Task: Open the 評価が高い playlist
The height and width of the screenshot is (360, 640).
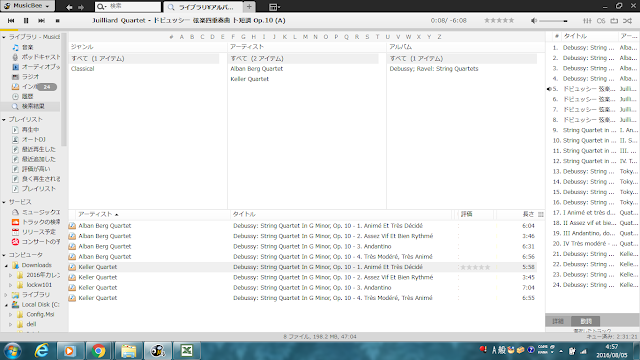Action: [x=31, y=169]
